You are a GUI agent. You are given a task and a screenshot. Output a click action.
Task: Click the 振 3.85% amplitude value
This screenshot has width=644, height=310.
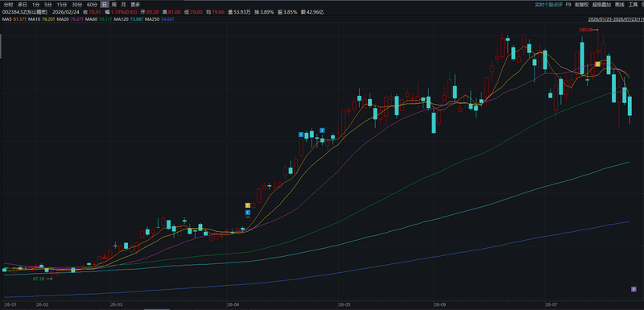[x=287, y=12]
